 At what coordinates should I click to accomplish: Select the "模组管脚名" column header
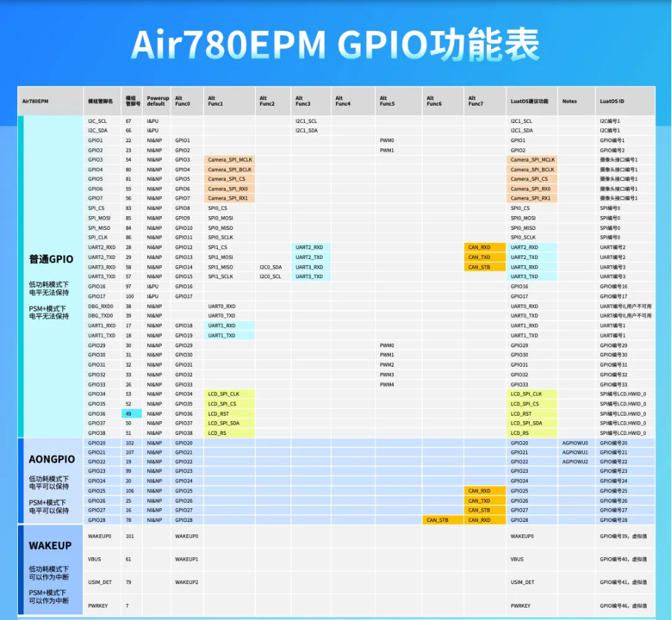point(101,101)
